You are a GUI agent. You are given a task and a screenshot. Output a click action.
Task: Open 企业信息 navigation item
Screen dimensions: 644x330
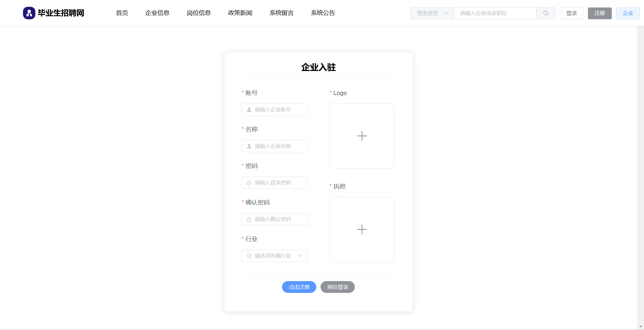157,13
